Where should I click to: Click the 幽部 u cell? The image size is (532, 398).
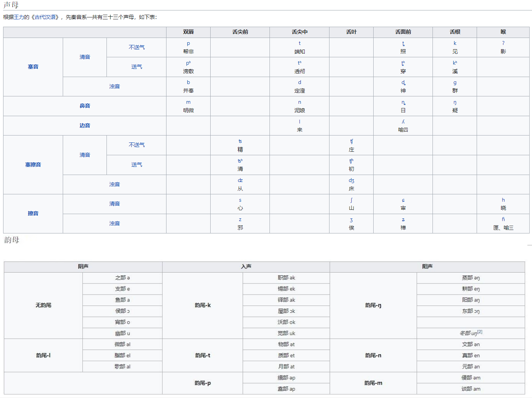(122, 333)
